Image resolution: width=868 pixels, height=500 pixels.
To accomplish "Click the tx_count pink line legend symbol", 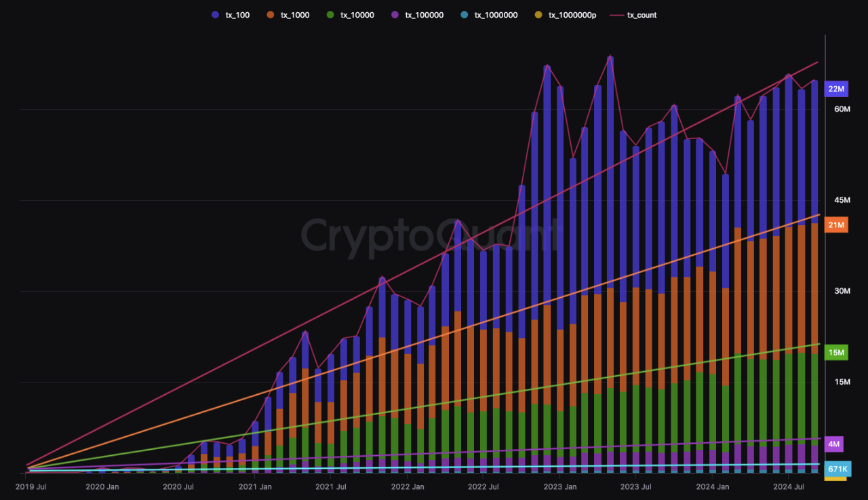I will (x=617, y=14).
